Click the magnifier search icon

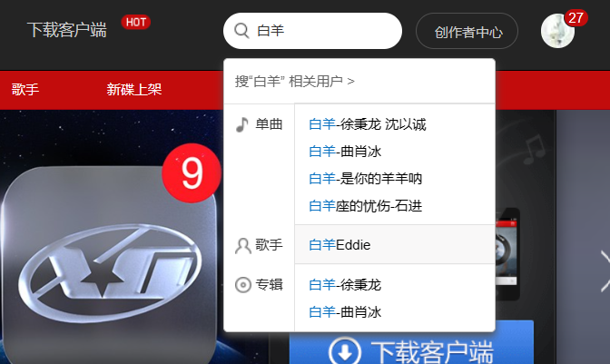click(x=241, y=30)
